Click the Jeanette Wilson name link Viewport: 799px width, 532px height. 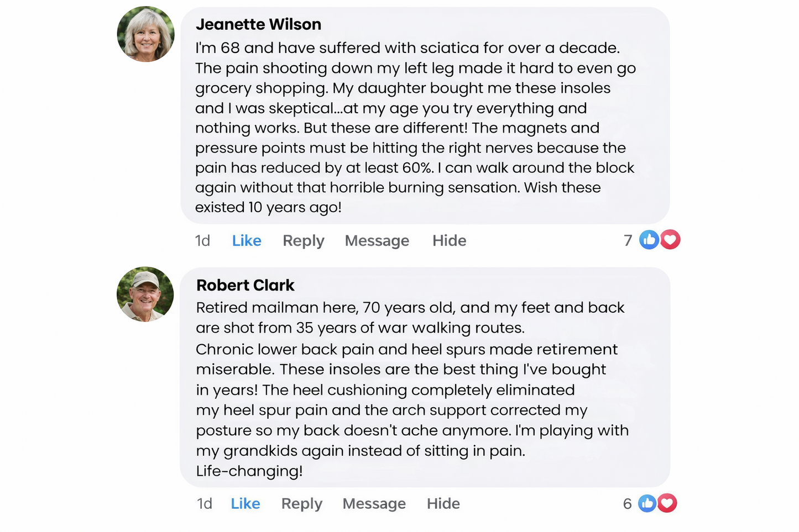click(x=258, y=24)
